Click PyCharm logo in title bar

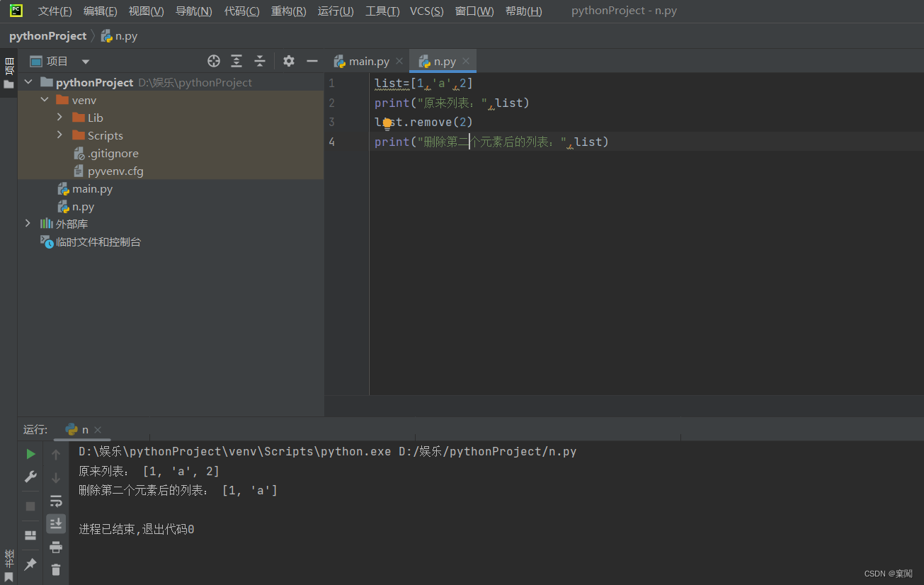click(16, 11)
